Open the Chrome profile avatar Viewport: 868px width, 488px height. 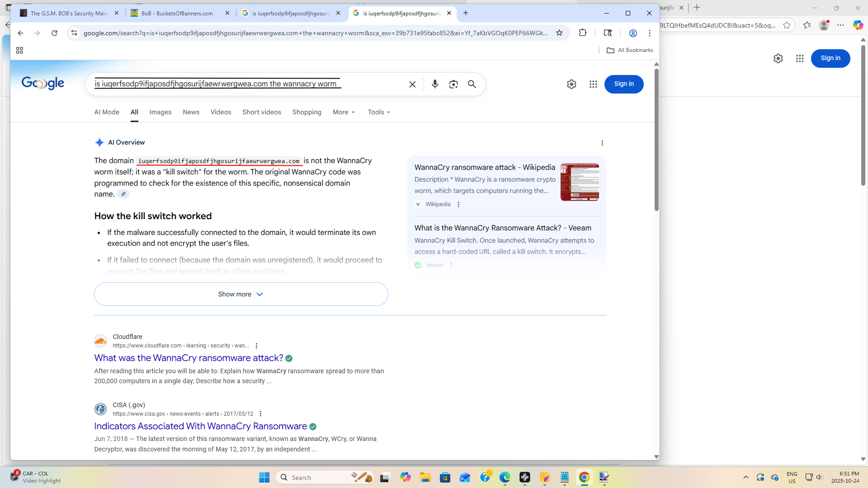coord(633,33)
